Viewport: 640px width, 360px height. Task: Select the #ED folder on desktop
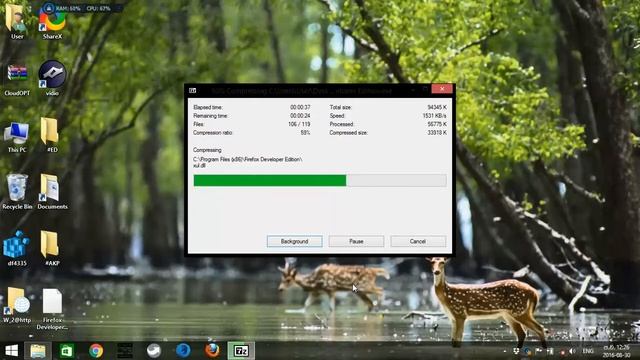coord(51,135)
